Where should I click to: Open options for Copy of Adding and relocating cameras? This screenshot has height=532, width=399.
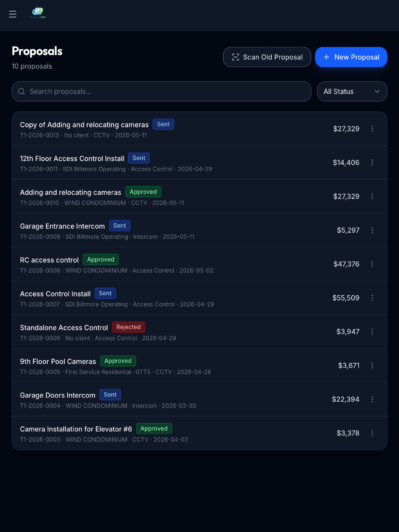pyautogui.click(x=372, y=129)
